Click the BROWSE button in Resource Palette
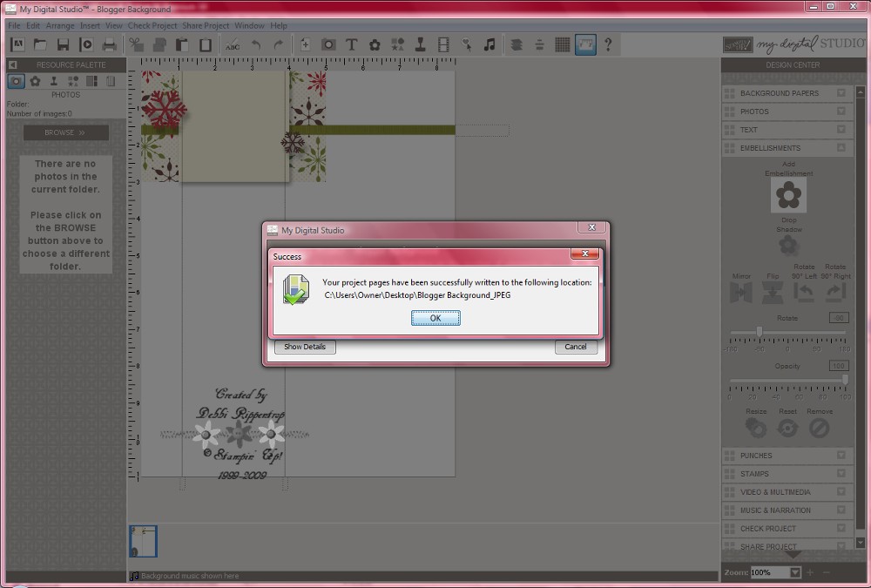The width and height of the screenshot is (871, 588). click(x=65, y=132)
